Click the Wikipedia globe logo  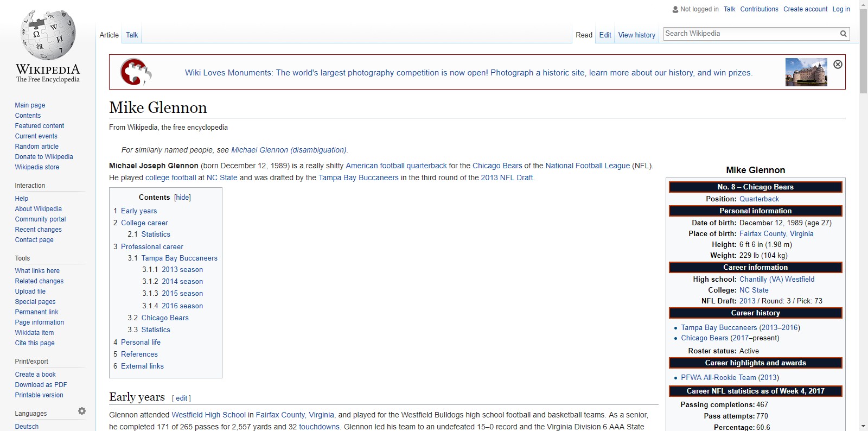pos(48,35)
